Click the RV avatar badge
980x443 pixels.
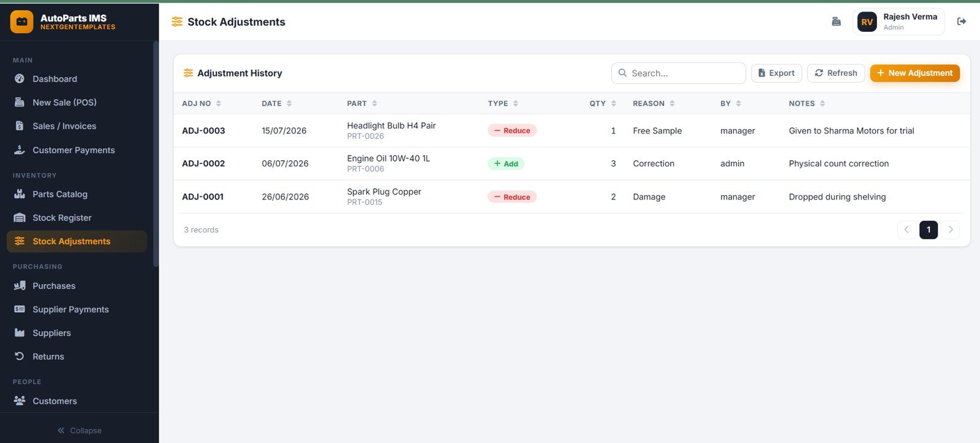pos(867,22)
